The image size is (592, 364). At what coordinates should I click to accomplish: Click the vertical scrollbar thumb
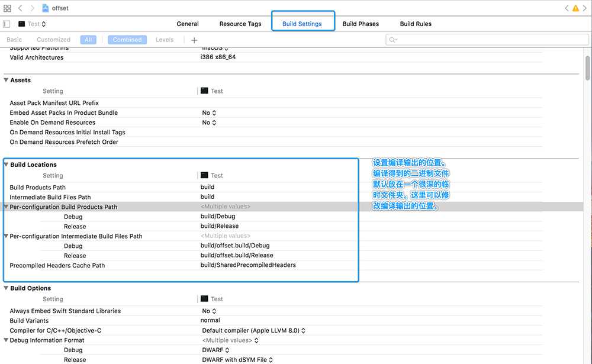(x=587, y=68)
